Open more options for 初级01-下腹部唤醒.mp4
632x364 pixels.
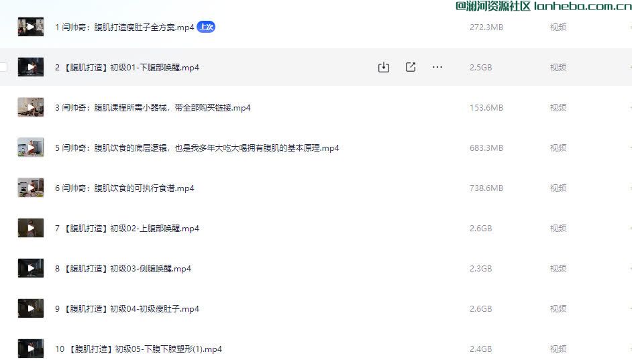437,67
